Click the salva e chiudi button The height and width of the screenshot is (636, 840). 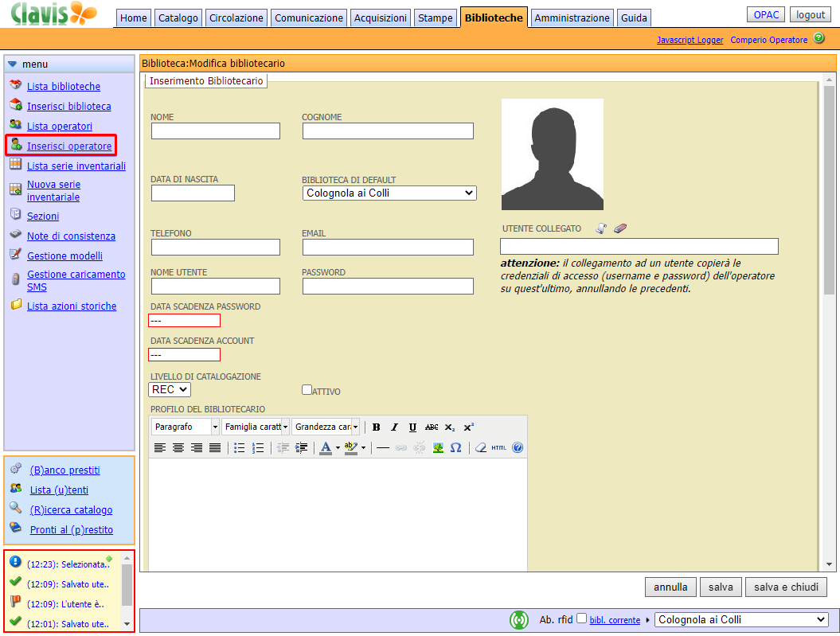786,587
